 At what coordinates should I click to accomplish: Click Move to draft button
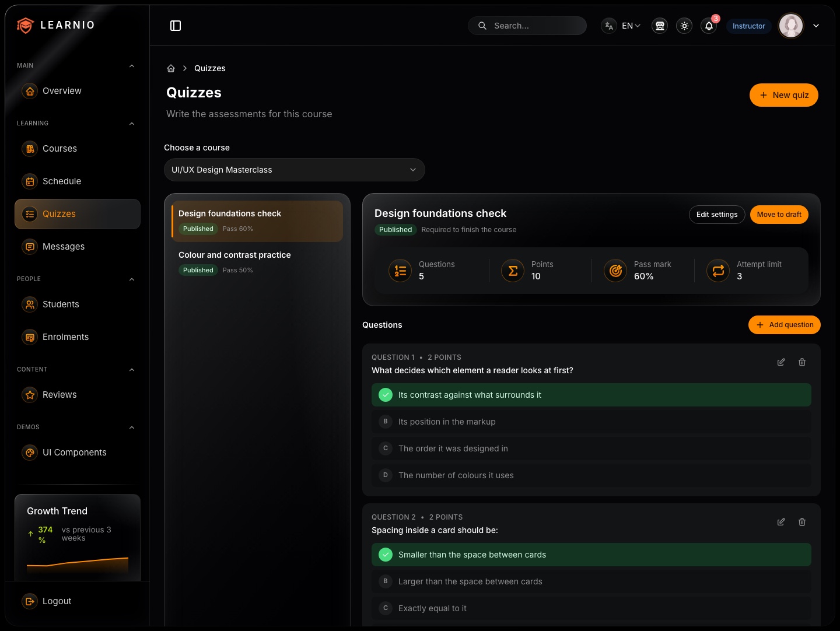click(x=779, y=215)
